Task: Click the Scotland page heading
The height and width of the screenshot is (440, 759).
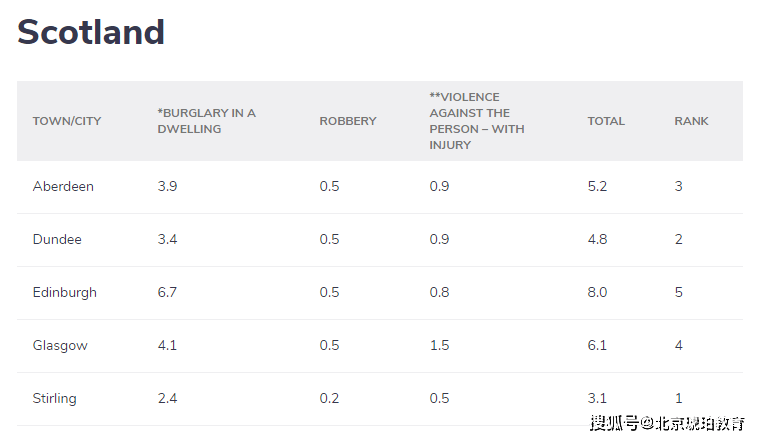Action: [91, 33]
